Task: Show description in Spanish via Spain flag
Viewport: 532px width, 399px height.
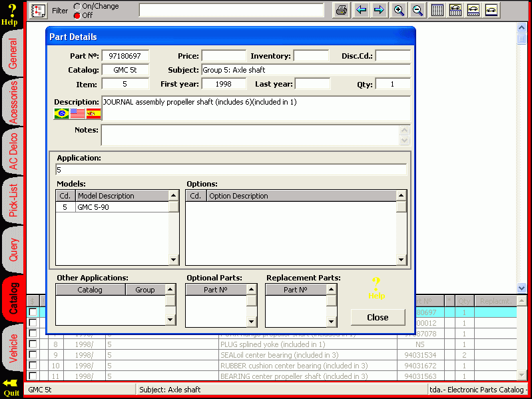Action: pos(93,113)
